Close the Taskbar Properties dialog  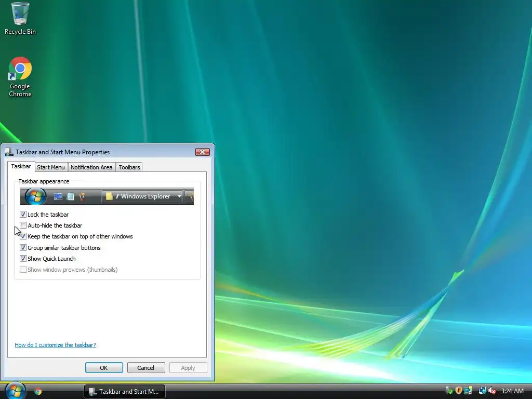[x=203, y=152]
